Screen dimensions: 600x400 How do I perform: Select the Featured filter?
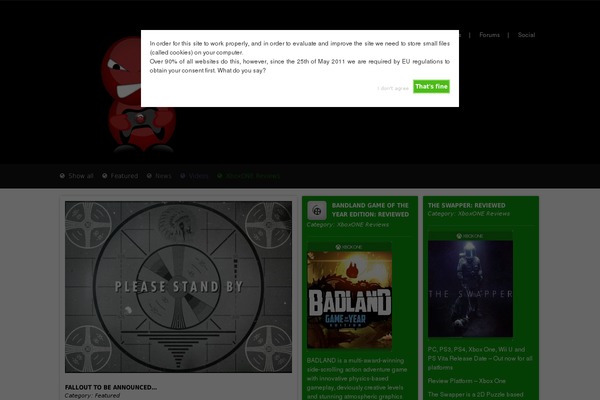tap(124, 176)
